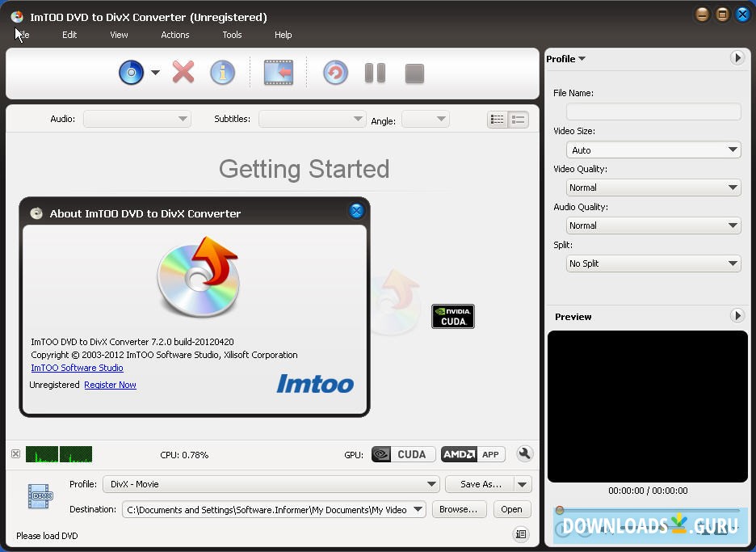Click the application logo in title bar
The height and width of the screenshot is (552, 756).
(x=17, y=17)
